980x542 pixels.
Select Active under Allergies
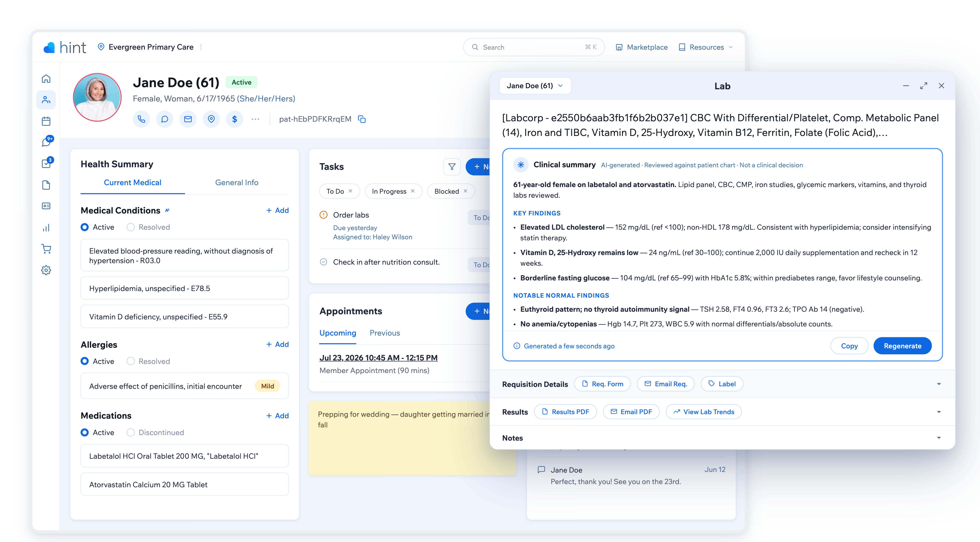[x=85, y=361]
